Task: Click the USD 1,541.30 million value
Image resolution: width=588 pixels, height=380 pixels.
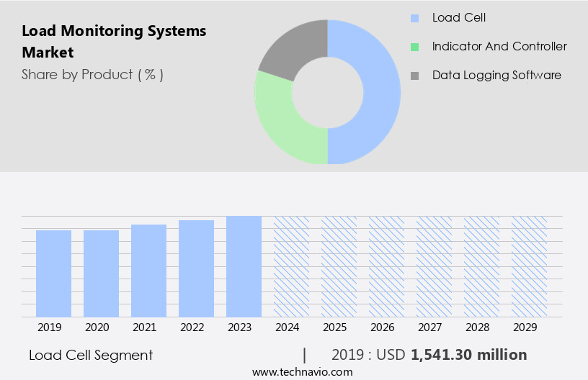Action: [468, 355]
